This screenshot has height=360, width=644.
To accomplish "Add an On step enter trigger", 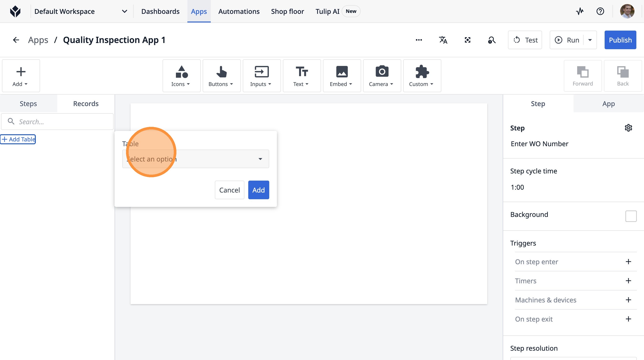I will [628, 262].
